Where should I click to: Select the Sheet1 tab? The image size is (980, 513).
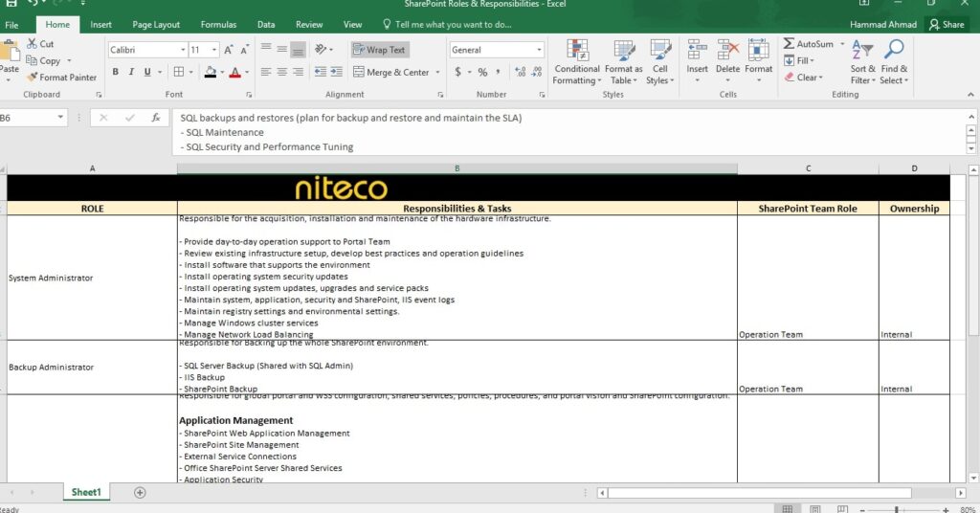click(x=85, y=492)
